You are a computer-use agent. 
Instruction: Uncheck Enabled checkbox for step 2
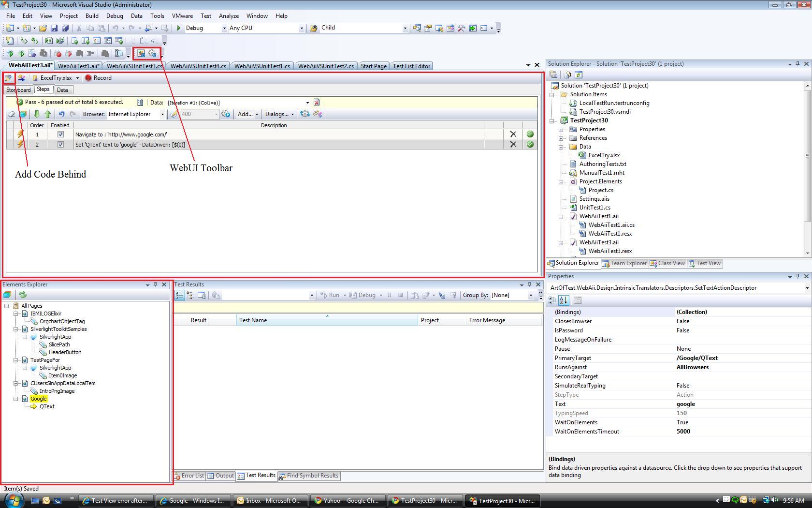point(60,144)
